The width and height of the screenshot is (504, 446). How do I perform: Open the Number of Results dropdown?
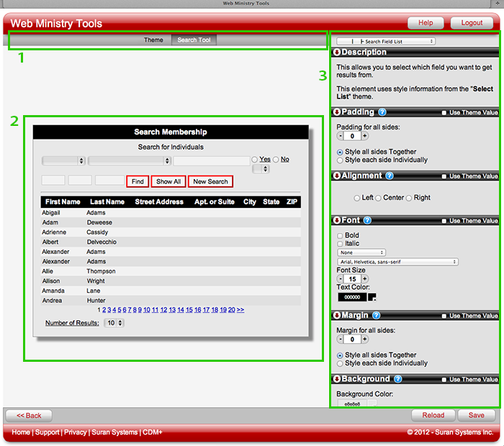pyautogui.click(x=114, y=323)
